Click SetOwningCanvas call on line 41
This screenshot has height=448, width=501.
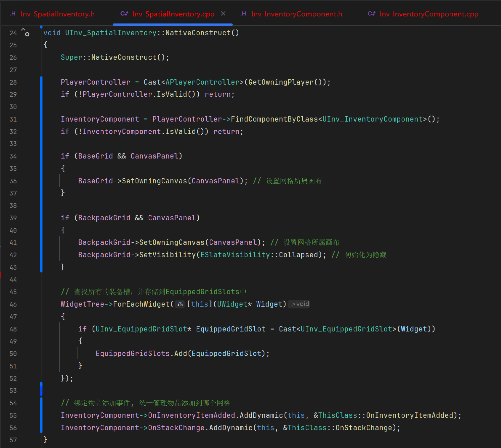click(172, 242)
